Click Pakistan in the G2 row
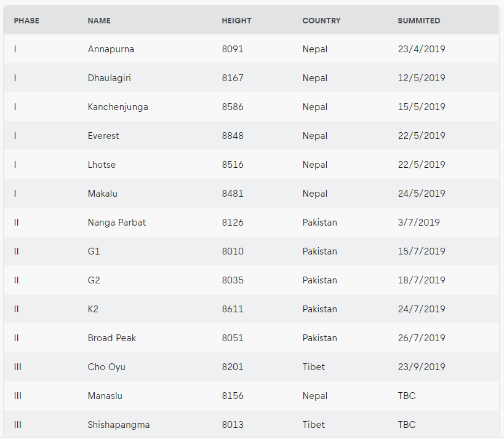Screen dimensions: 504x442 (x=319, y=280)
